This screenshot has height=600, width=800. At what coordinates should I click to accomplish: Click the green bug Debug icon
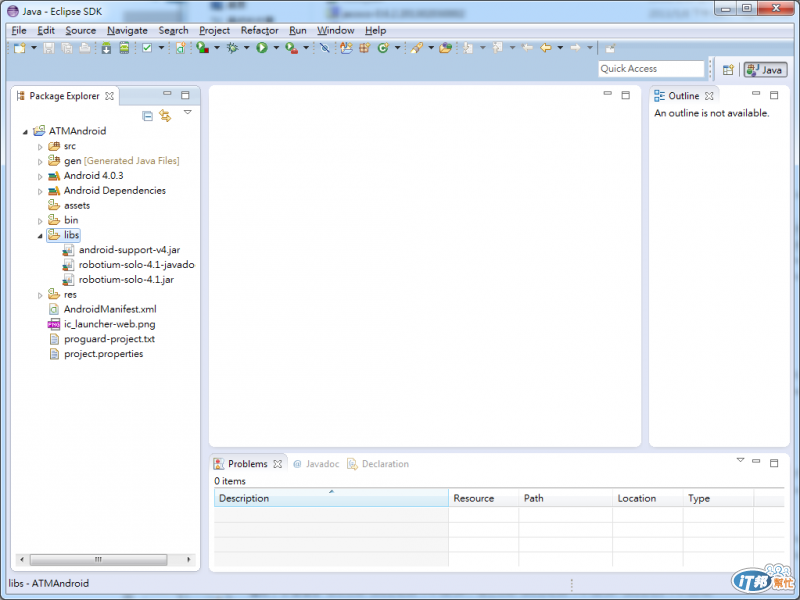tap(233, 48)
